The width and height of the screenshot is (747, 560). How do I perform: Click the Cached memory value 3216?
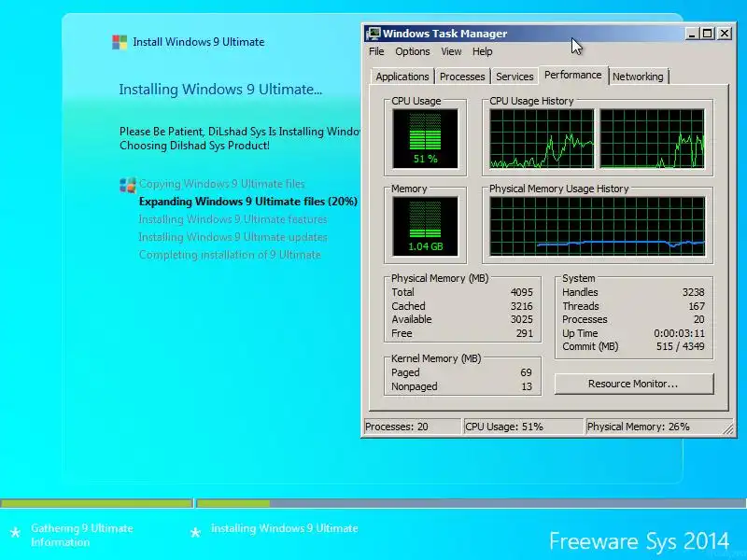coord(522,306)
